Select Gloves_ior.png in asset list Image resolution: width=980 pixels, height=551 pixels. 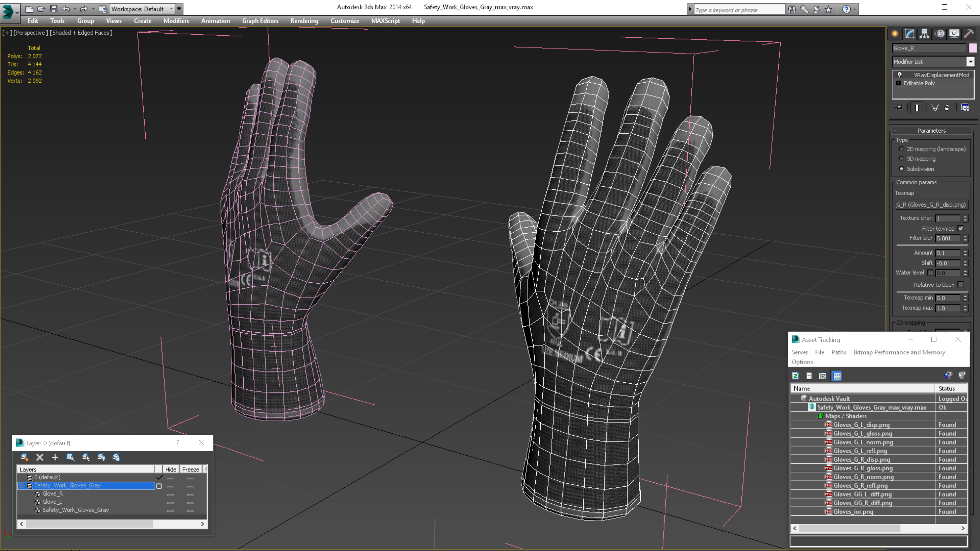(853, 512)
